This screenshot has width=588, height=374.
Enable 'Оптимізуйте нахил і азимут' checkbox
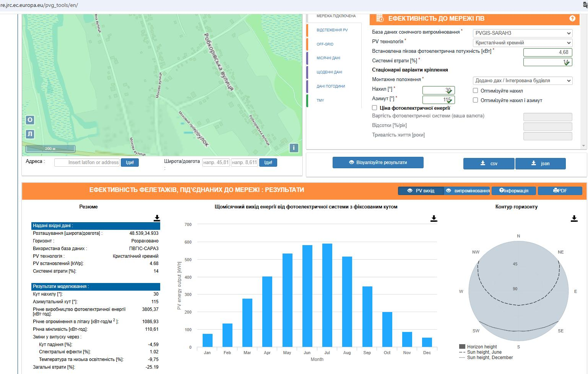tap(476, 100)
